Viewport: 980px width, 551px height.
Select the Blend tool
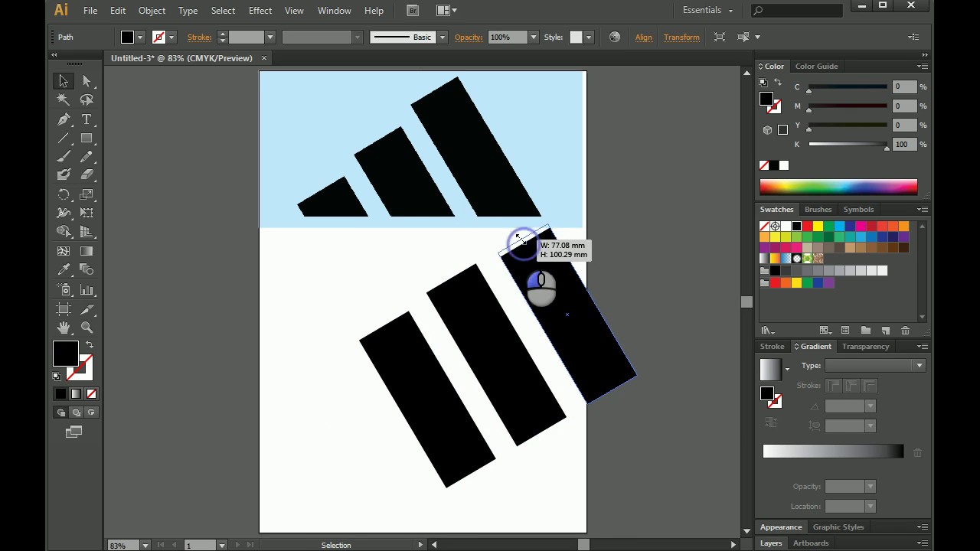87,269
